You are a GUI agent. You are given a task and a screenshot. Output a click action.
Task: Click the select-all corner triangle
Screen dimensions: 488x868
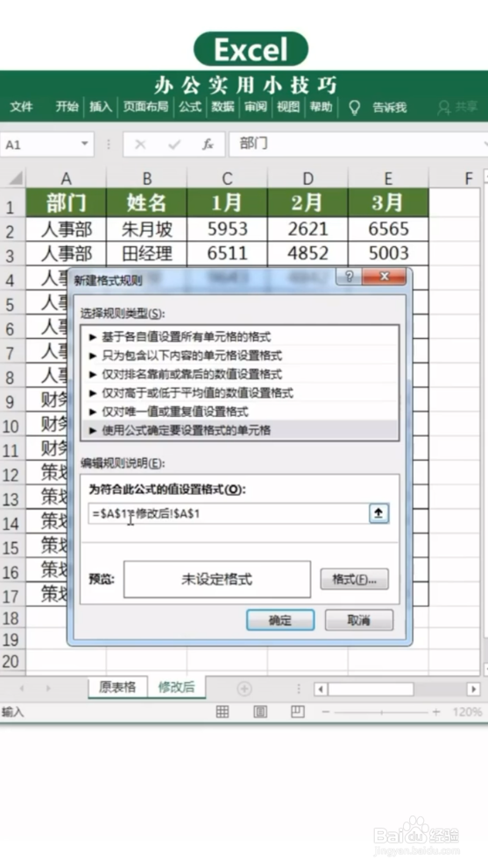[16, 179]
